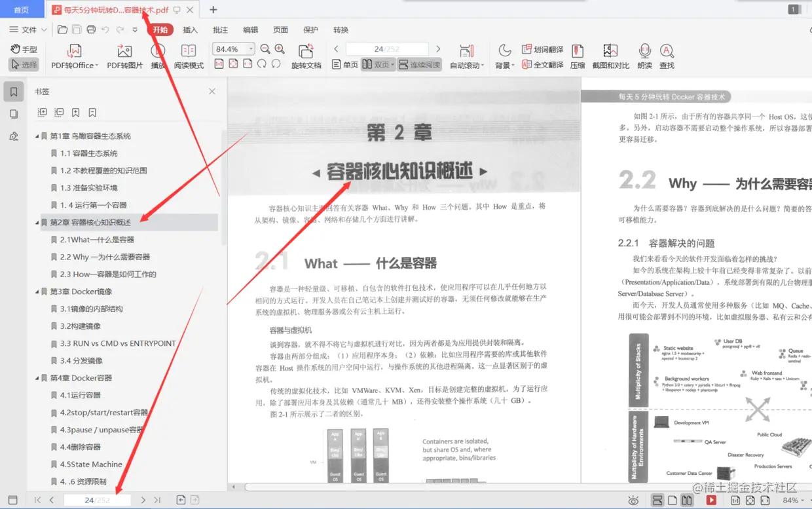Open the bookmark panel sidebar icon
This screenshot has width=812, height=509.
14,92
